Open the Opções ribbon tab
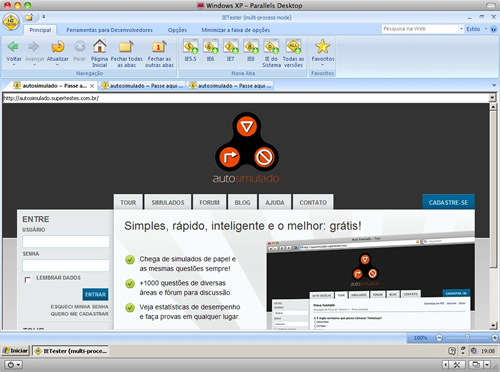This screenshot has width=500, height=372. pyautogui.click(x=177, y=30)
